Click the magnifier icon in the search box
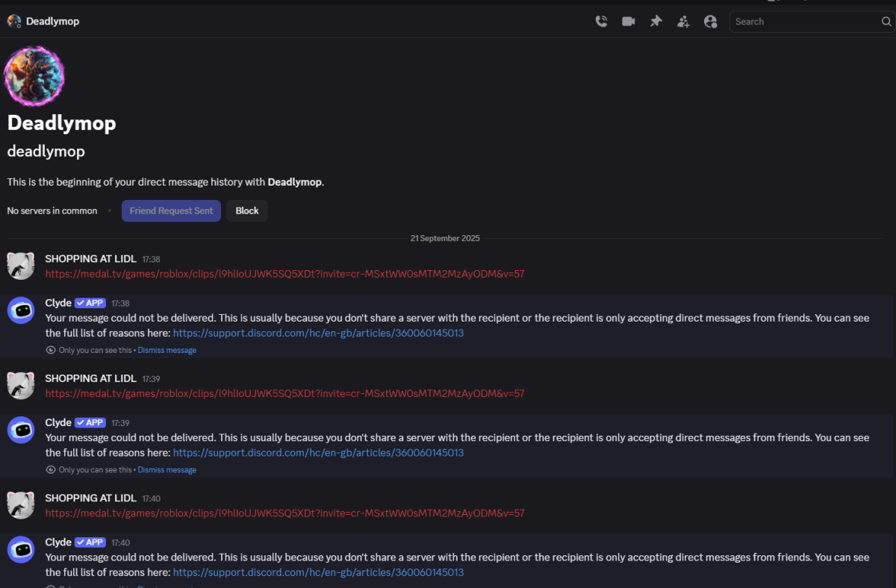The width and height of the screenshot is (896, 588). pyautogui.click(x=886, y=22)
